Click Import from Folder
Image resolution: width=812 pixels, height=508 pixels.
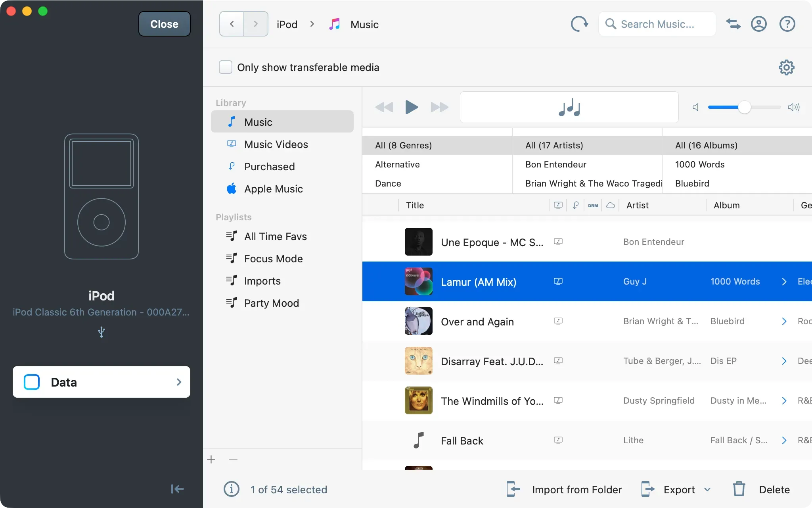point(565,489)
